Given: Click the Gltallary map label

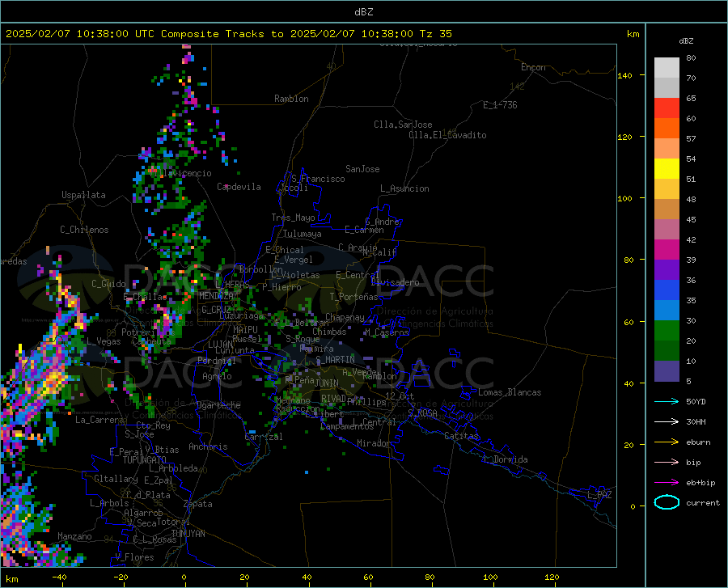Looking at the screenshot, I should (x=116, y=479).
